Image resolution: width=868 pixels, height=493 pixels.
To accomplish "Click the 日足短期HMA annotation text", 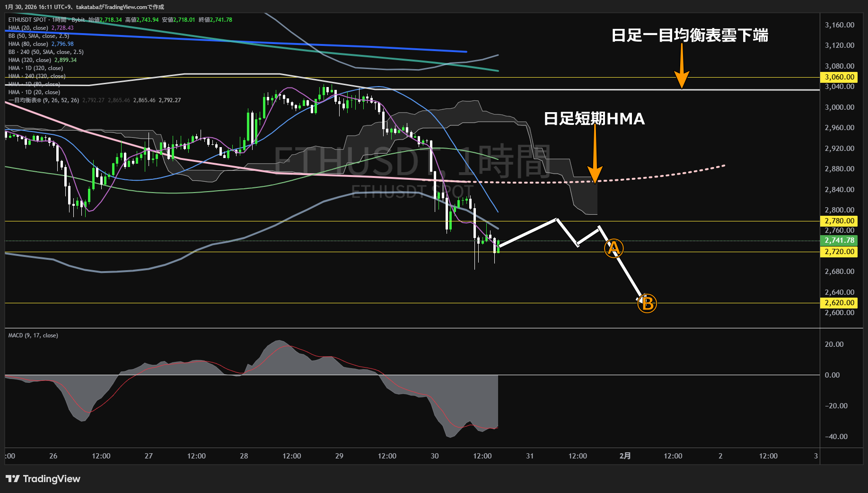I will tap(595, 119).
